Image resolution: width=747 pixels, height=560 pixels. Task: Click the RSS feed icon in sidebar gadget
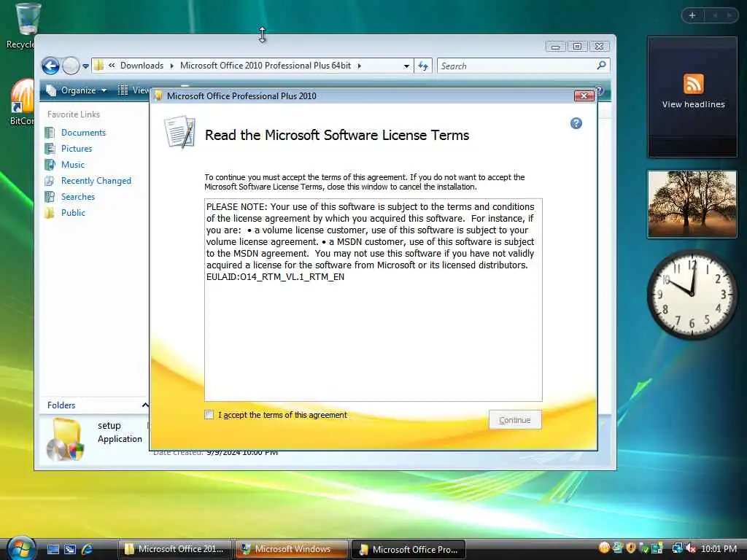(693, 84)
